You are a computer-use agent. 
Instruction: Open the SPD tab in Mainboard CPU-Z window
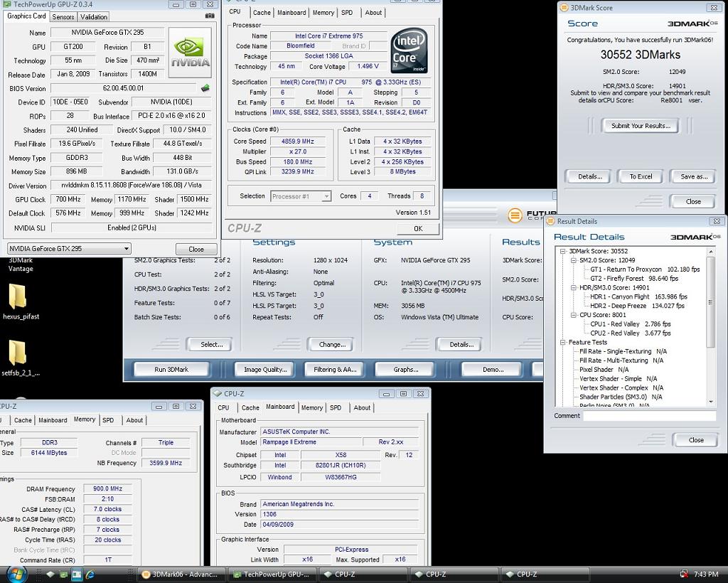tap(336, 407)
